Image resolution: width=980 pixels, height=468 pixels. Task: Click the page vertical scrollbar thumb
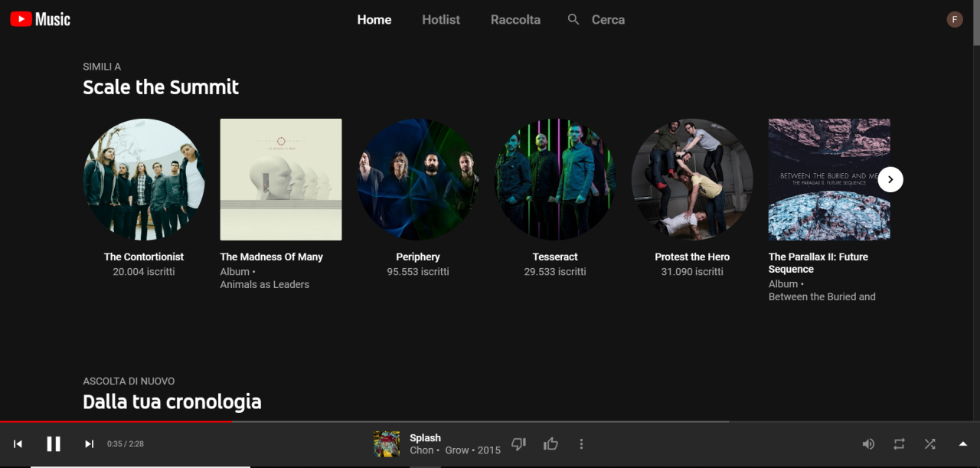coord(976,24)
